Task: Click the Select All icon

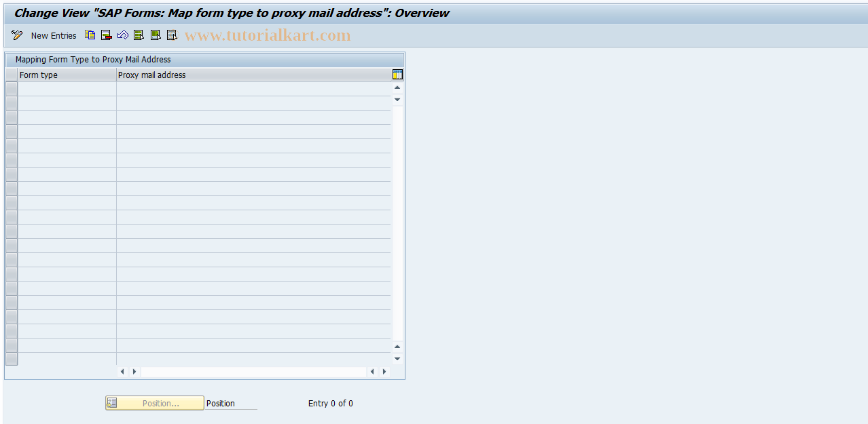Action: click(x=139, y=35)
